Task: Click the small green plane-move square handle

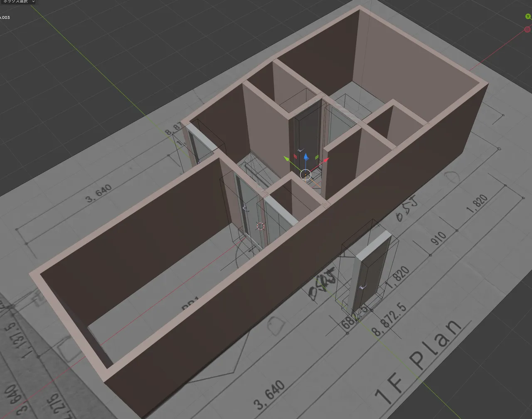Action: click(317, 157)
